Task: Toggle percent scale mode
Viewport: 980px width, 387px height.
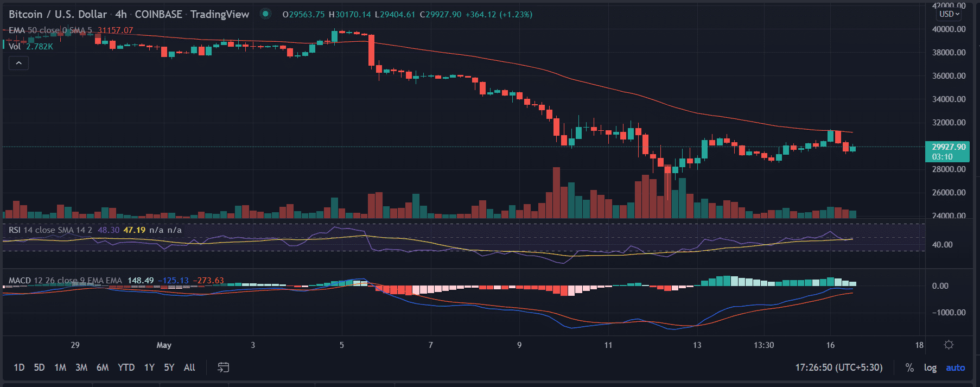Action: tap(909, 367)
